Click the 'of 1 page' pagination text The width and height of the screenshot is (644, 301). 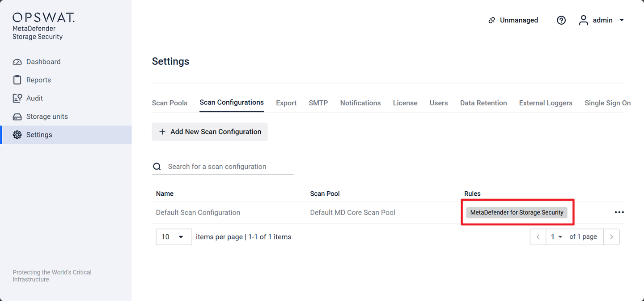pos(583,236)
